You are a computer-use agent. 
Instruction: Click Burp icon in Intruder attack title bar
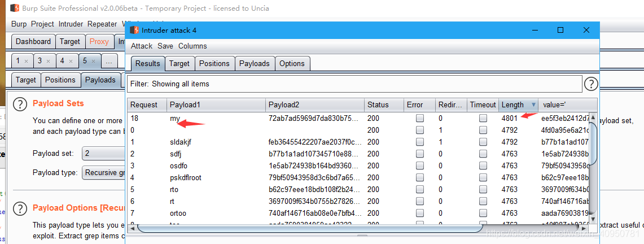click(134, 30)
